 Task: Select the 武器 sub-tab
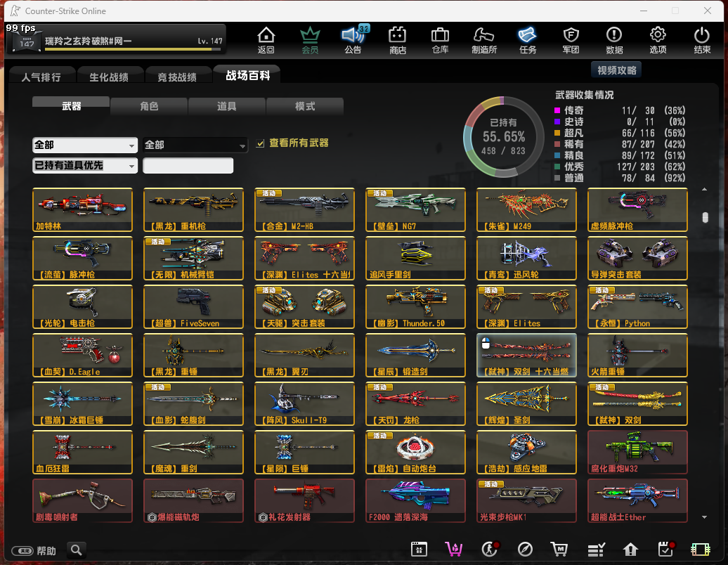pyautogui.click(x=71, y=106)
